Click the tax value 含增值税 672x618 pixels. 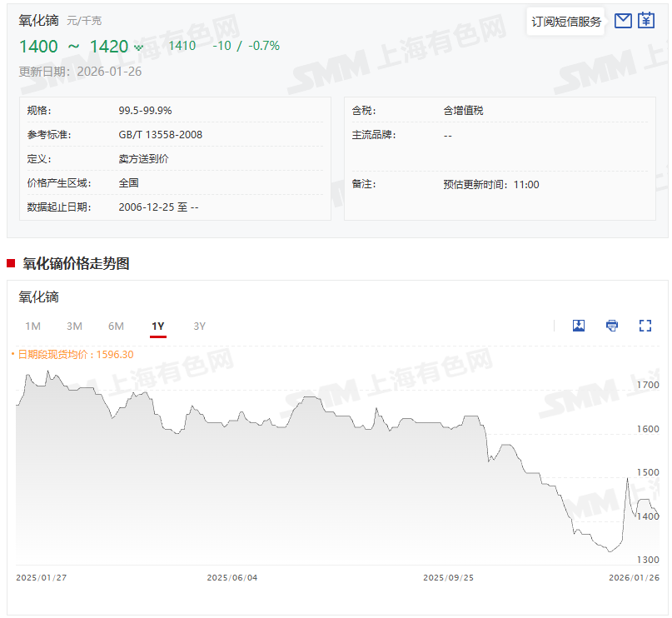tap(463, 111)
